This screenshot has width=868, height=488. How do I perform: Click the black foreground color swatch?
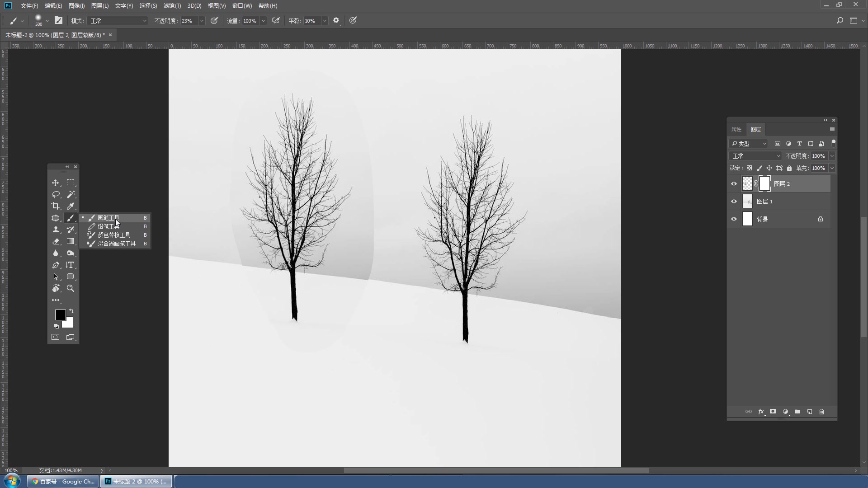click(x=61, y=314)
